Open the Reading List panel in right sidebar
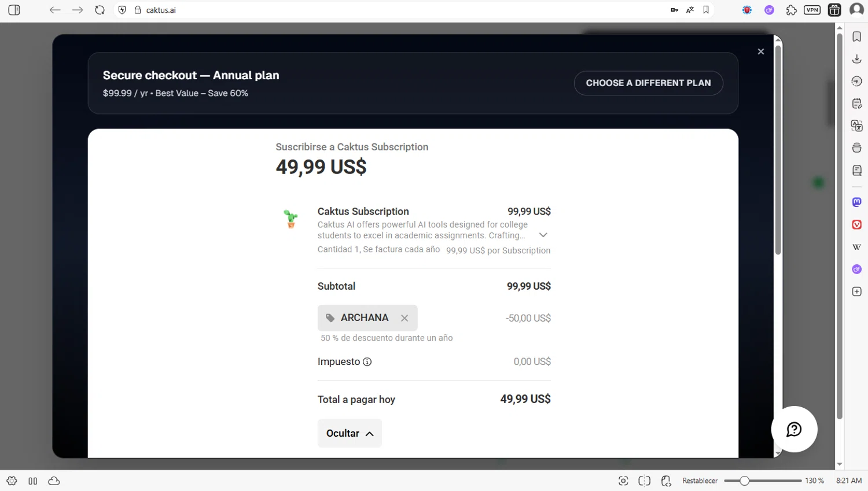 [x=857, y=171]
